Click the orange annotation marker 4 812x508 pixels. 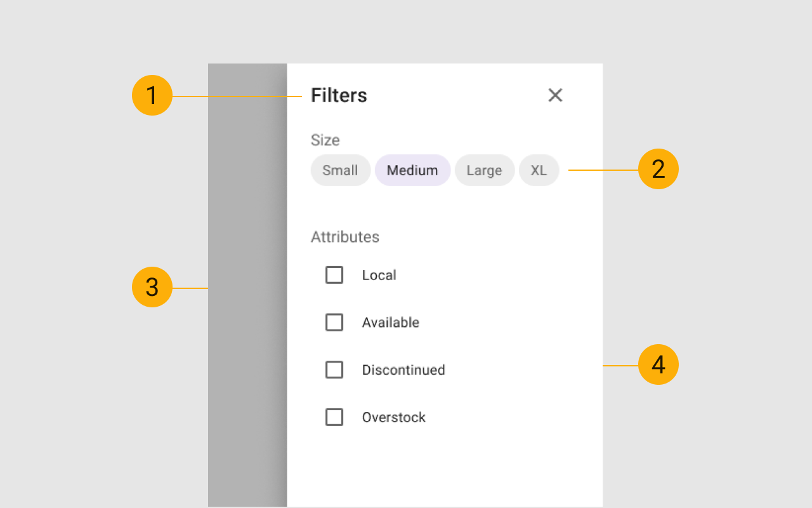[x=658, y=364]
